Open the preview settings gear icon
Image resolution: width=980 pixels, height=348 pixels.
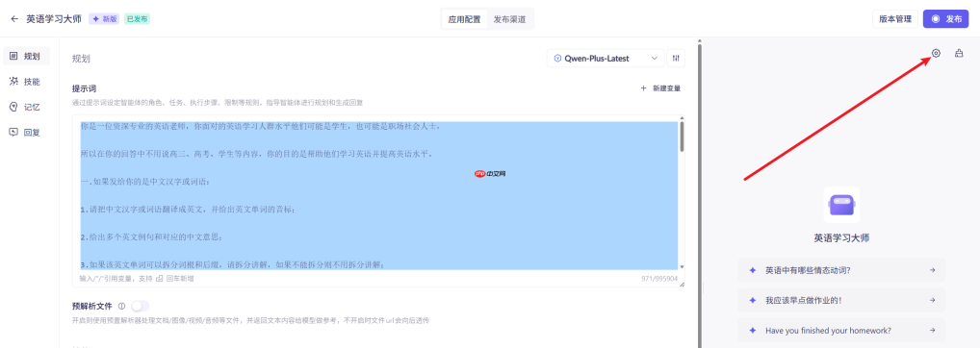936,54
